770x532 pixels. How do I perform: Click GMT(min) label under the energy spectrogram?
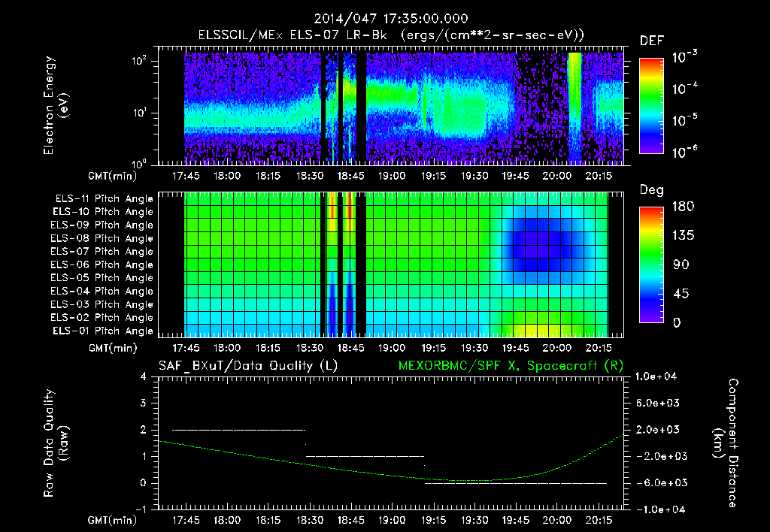(x=113, y=176)
